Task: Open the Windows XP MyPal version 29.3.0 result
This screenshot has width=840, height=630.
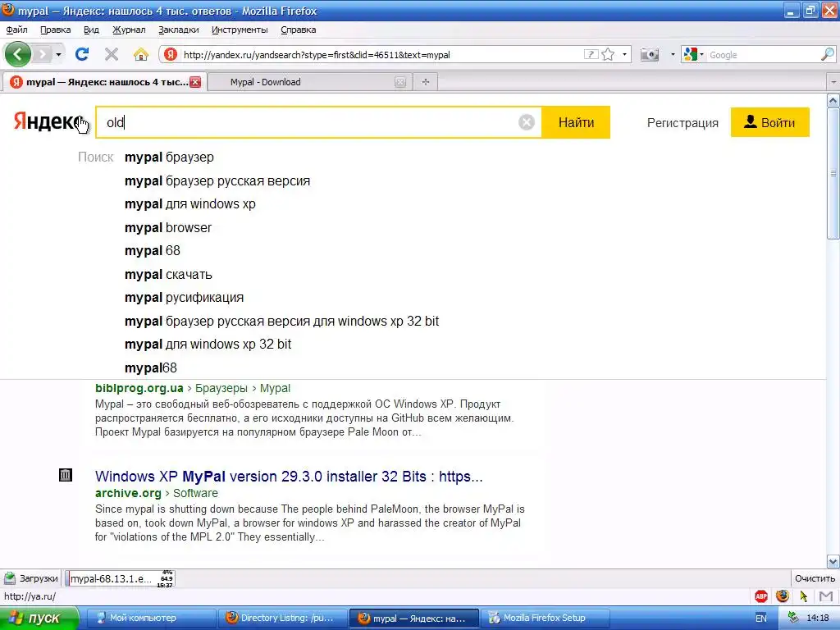Action: tap(289, 477)
